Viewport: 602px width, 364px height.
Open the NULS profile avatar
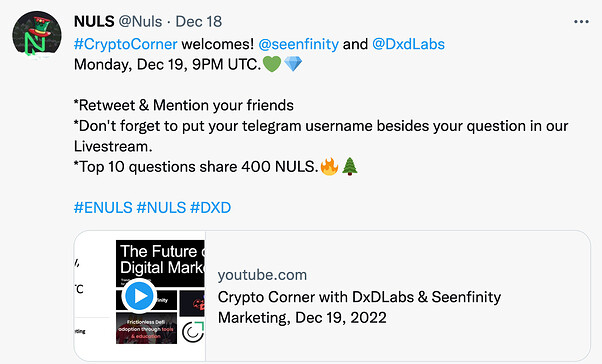pyautogui.click(x=37, y=35)
